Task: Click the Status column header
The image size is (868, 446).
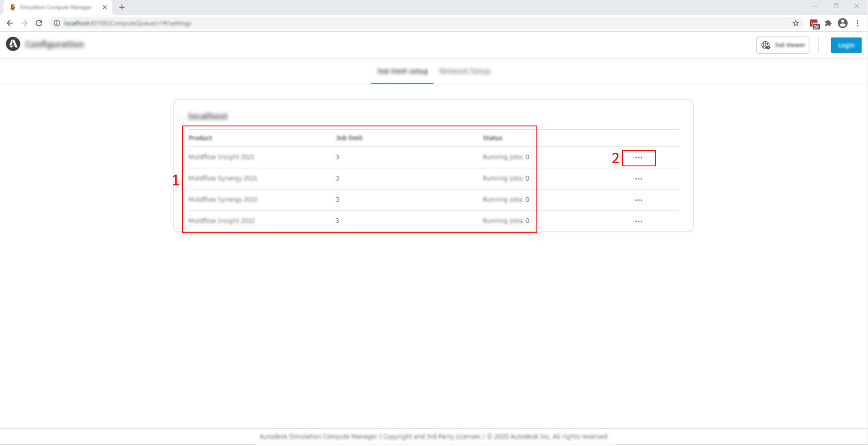Action: click(x=493, y=138)
